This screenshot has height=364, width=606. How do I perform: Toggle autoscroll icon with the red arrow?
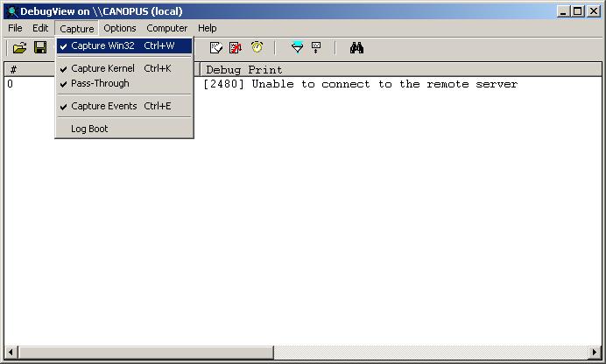click(236, 47)
